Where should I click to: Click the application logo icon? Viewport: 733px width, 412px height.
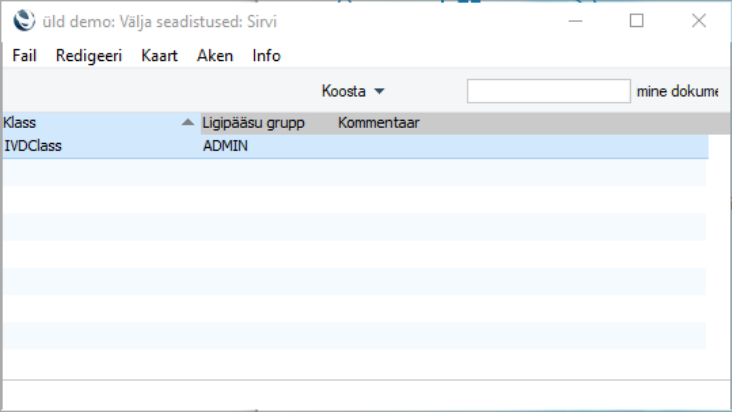click(24, 21)
